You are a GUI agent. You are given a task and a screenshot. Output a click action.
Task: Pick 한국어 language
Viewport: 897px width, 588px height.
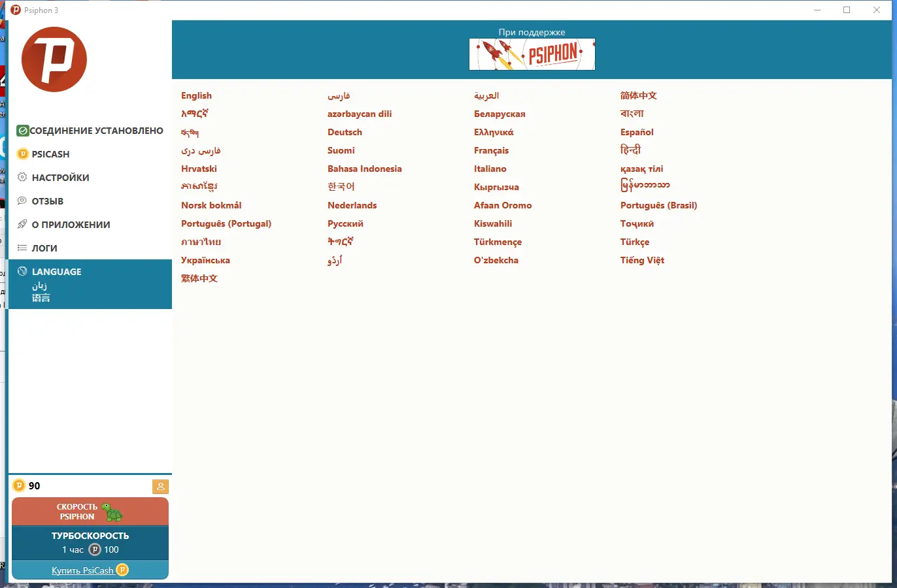(x=341, y=187)
